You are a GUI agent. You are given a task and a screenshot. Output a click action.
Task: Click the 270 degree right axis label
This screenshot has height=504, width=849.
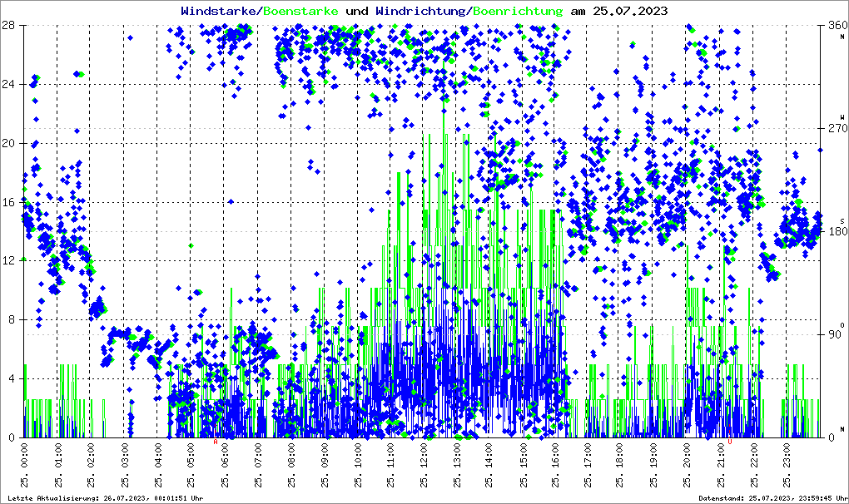(837, 128)
